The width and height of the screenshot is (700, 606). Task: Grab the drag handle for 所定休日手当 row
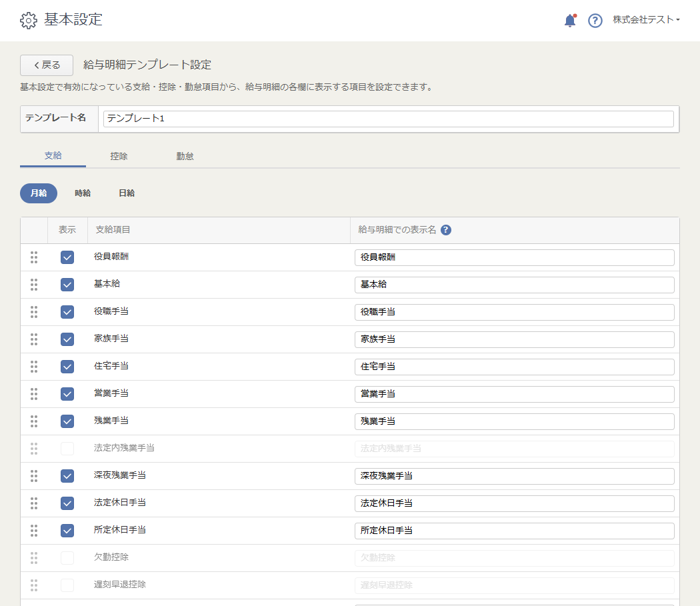pos(34,531)
